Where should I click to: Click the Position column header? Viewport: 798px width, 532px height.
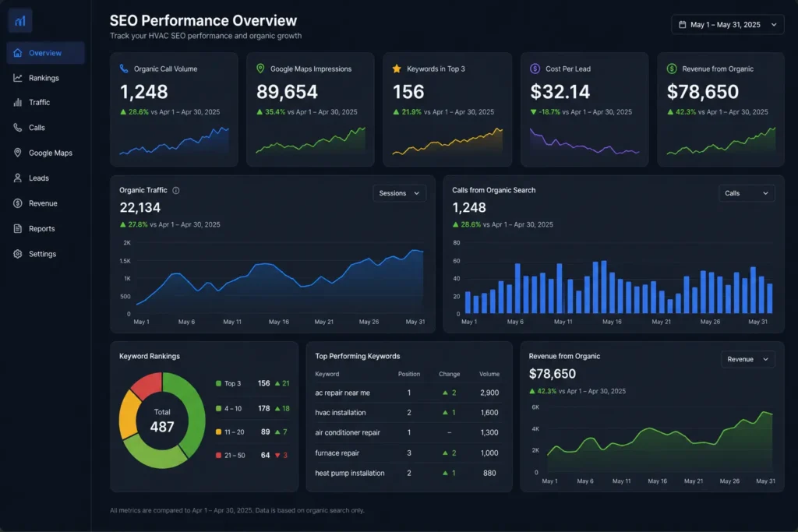pyautogui.click(x=408, y=374)
